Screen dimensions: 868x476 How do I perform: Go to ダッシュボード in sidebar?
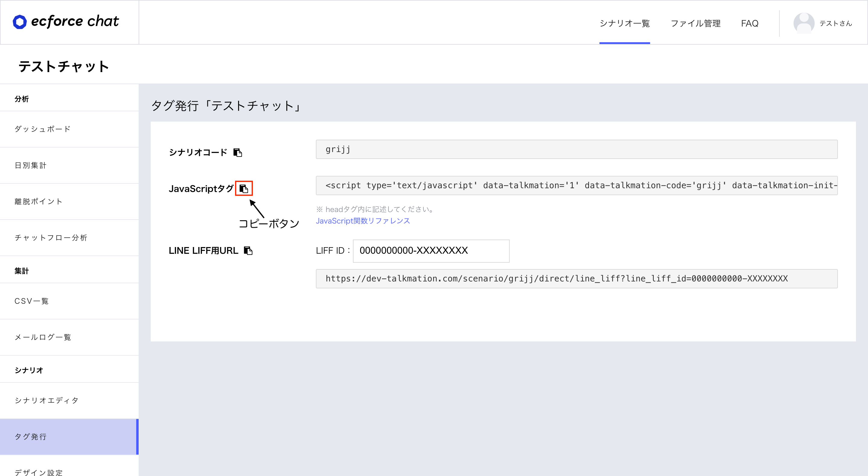pos(69,129)
